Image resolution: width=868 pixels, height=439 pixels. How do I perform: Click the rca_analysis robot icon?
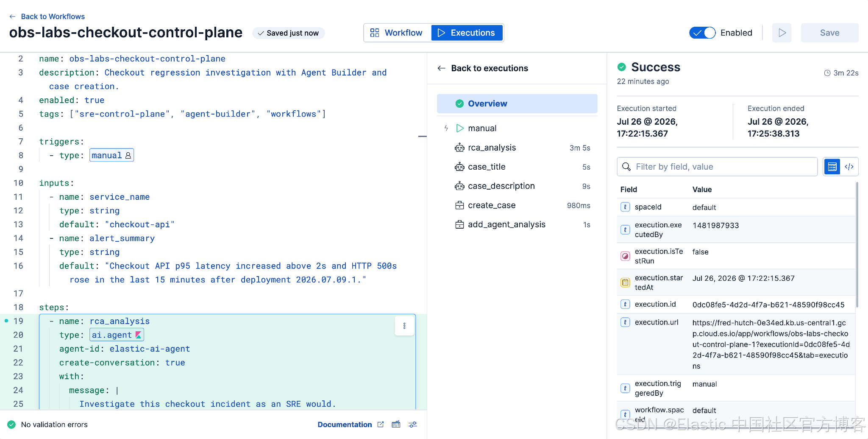pyautogui.click(x=459, y=148)
